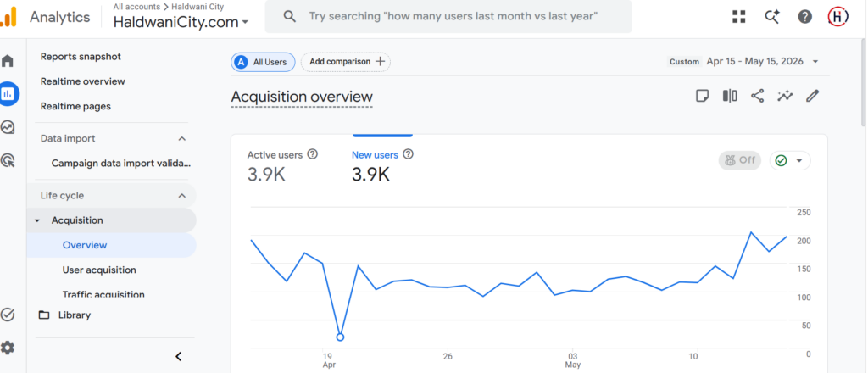Click the Library label in sidebar
This screenshot has height=373, width=868.
click(x=75, y=315)
